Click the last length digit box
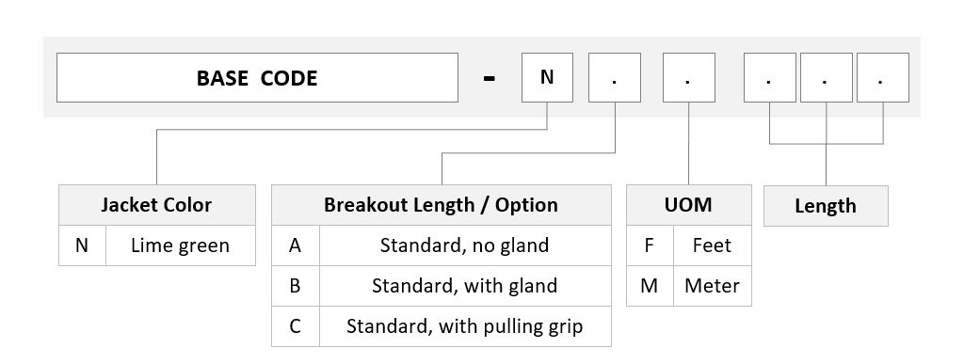This screenshot has width=980, height=364. (882, 77)
